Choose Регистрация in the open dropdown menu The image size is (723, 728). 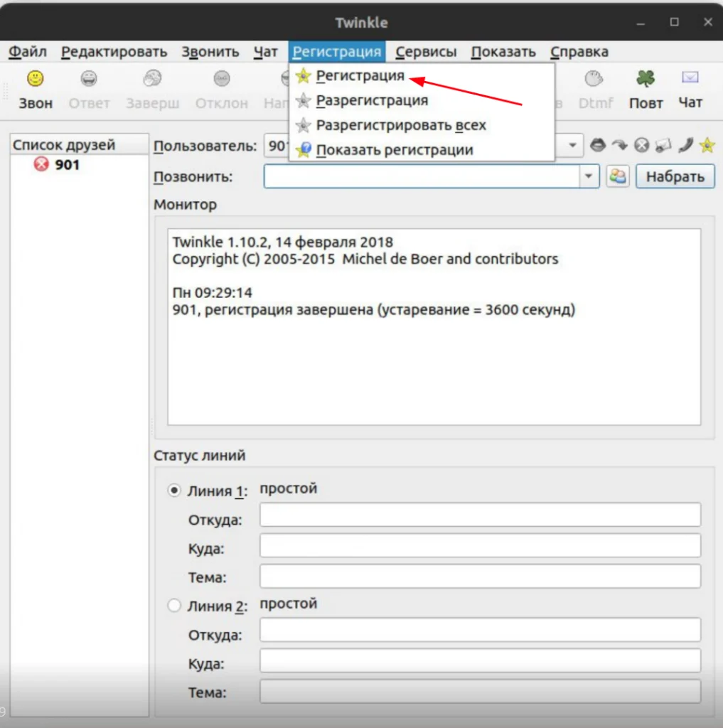point(422,75)
